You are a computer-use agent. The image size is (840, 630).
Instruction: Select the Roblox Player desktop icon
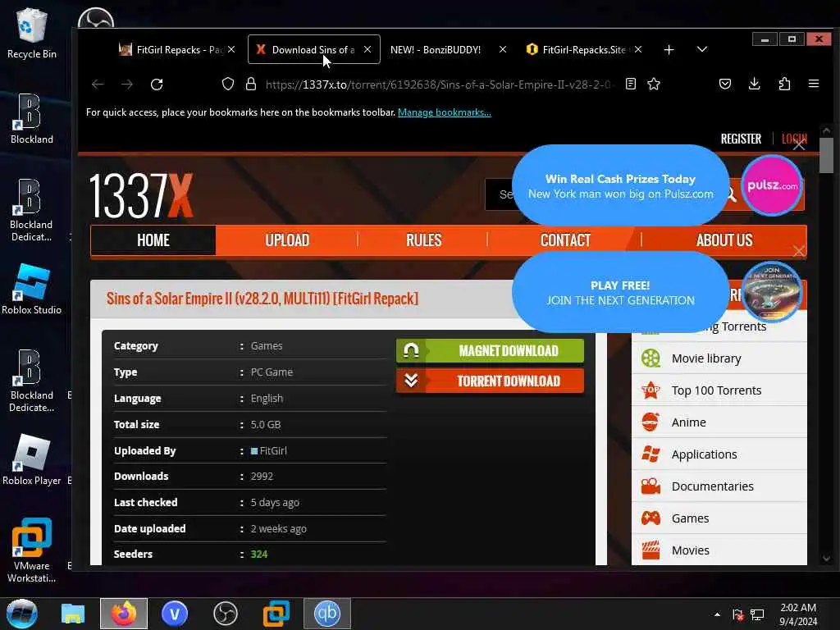[32, 459]
